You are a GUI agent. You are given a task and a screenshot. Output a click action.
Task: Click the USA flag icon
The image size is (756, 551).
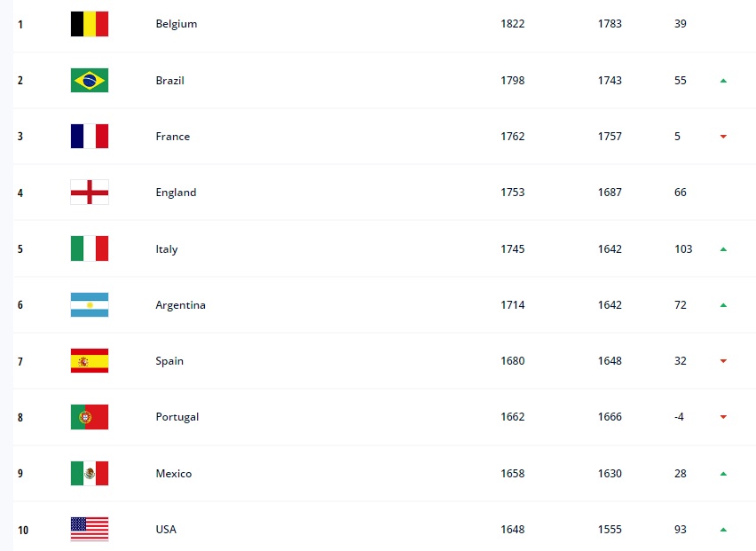90,530
